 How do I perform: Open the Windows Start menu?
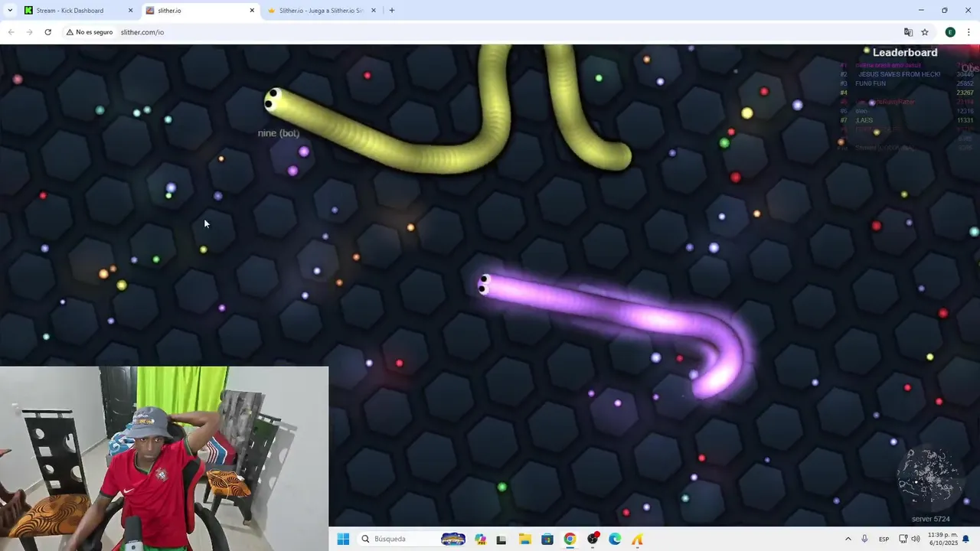tap(343, 539)
